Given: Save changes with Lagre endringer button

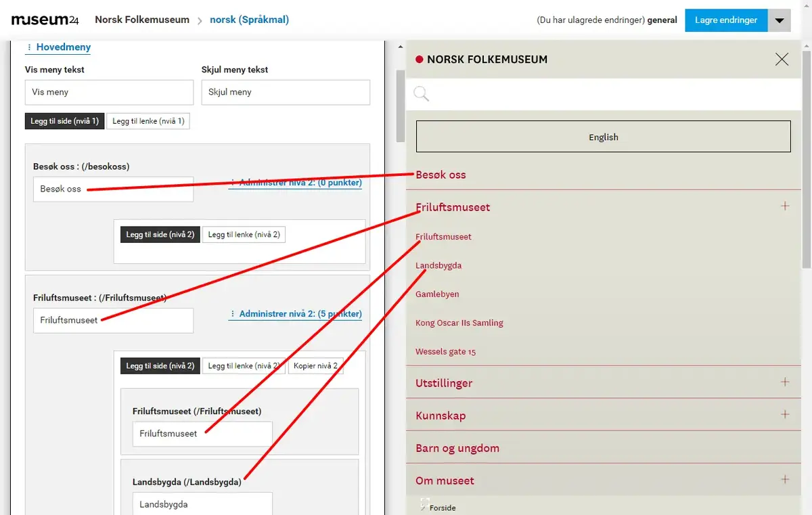Looking at the screenshot, I should pos(726,20).
